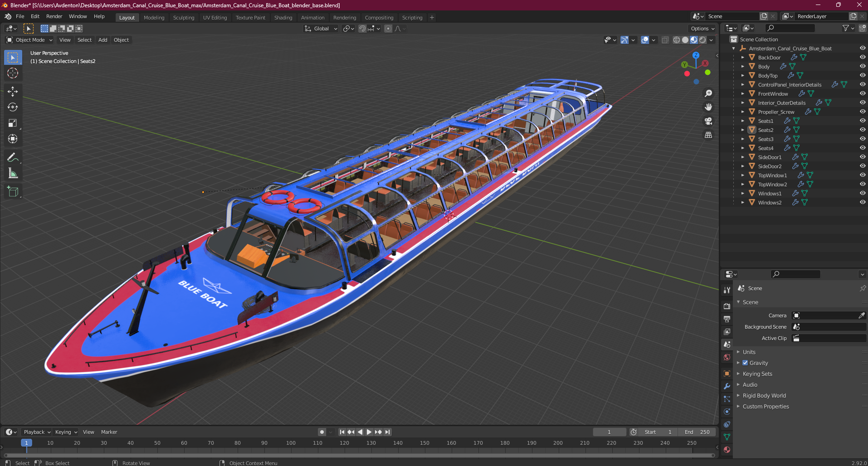Open the timeline Playback popover

[x=37, y=432]
